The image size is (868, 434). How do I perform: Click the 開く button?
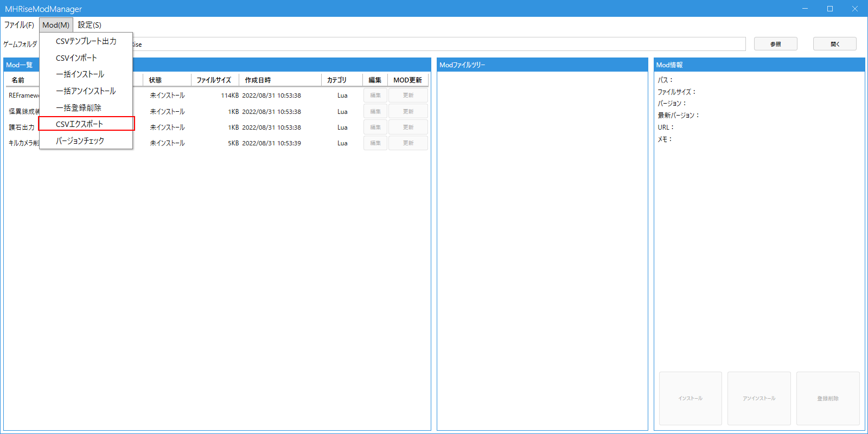pyautogui.click(x=835, y=44)
